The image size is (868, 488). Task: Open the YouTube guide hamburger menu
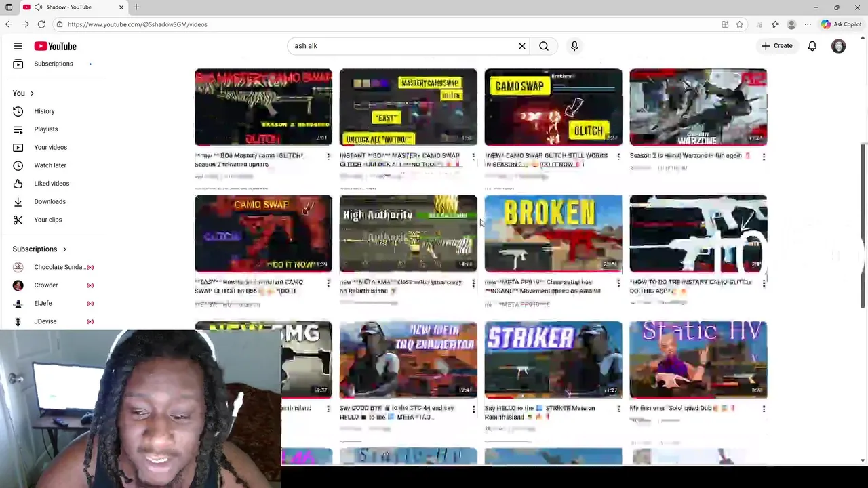click(18, 46)
